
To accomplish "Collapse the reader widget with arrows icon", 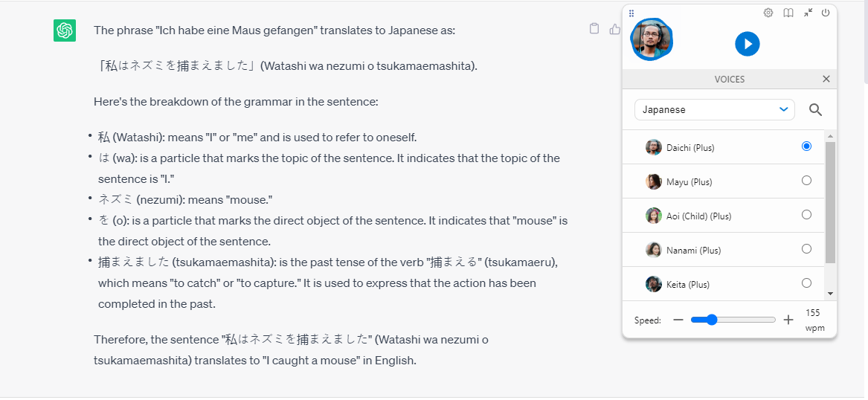I will (x=808, y=13).
